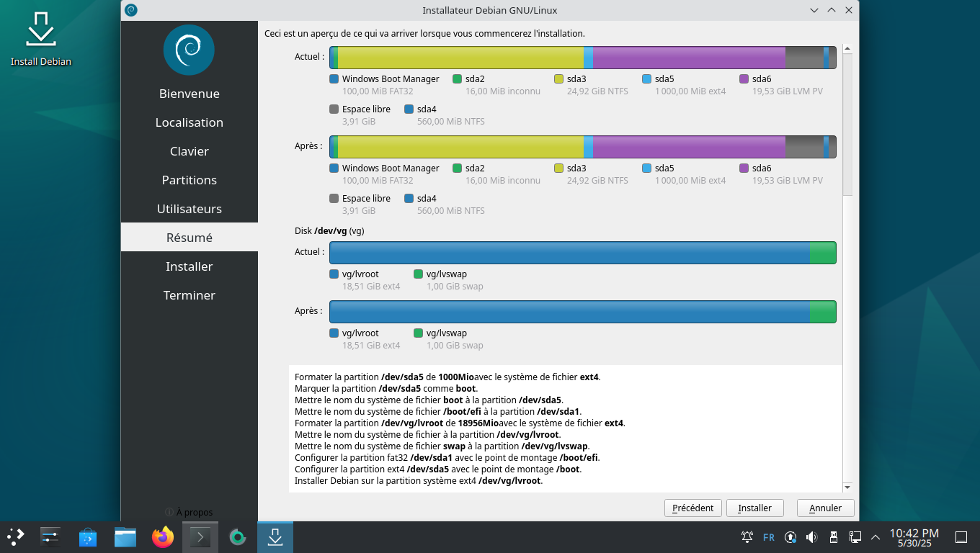
Task: Select the Bienvenue step
Action: [190, 94]
